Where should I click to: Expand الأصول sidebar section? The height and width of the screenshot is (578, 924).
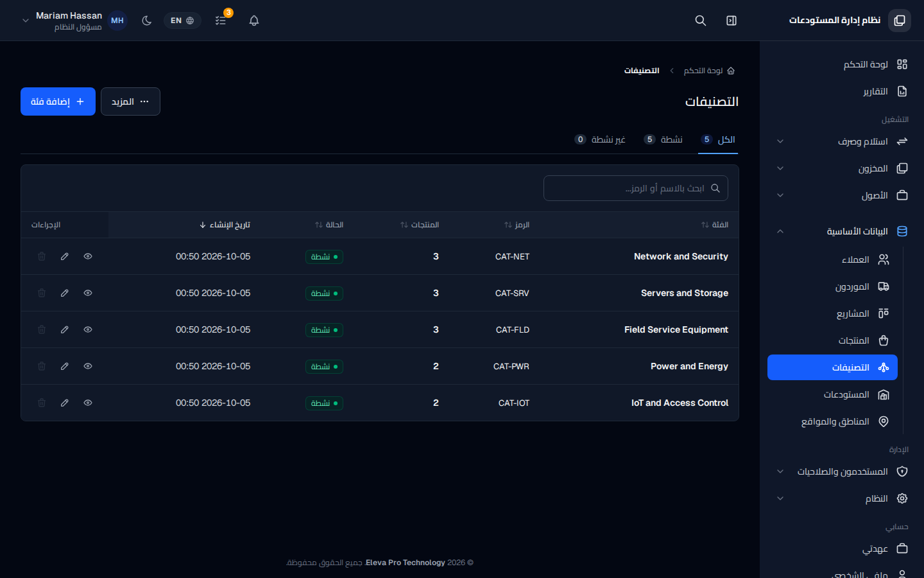pos(842,195)
